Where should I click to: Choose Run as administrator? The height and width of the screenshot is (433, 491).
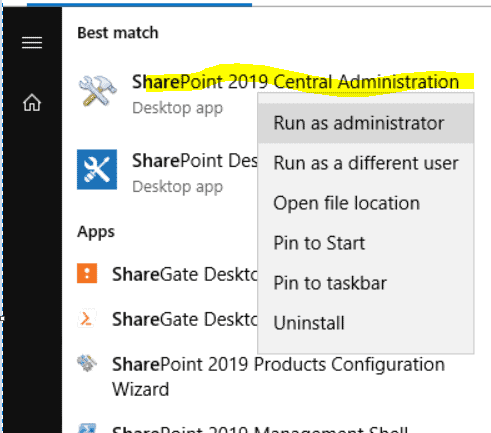coord(366,123)
